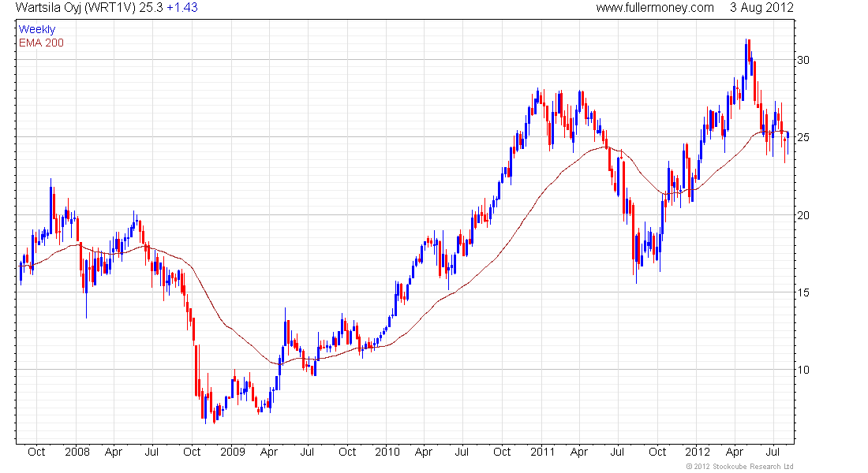This screenshot has height=473, width=868.
Task: Click the Apr label following 2008
Action: 114,452
